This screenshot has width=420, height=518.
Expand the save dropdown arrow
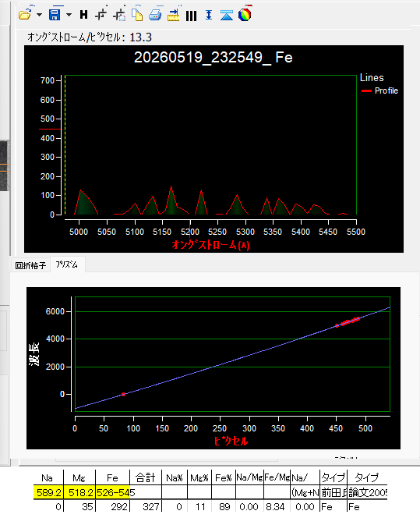pos(69,15)
